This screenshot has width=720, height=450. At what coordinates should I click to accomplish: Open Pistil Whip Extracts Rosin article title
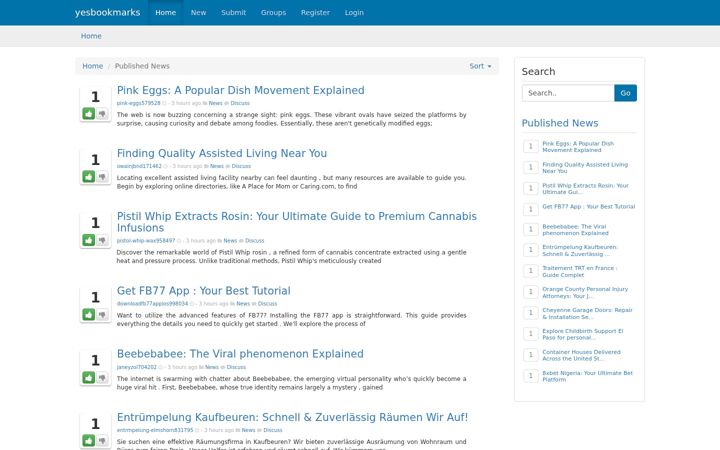(x=297, y=222)
